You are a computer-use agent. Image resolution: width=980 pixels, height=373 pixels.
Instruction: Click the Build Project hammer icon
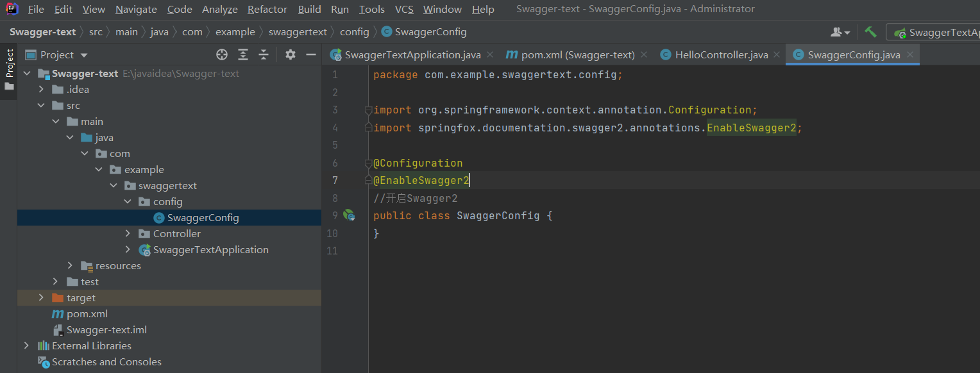[870, 32]
